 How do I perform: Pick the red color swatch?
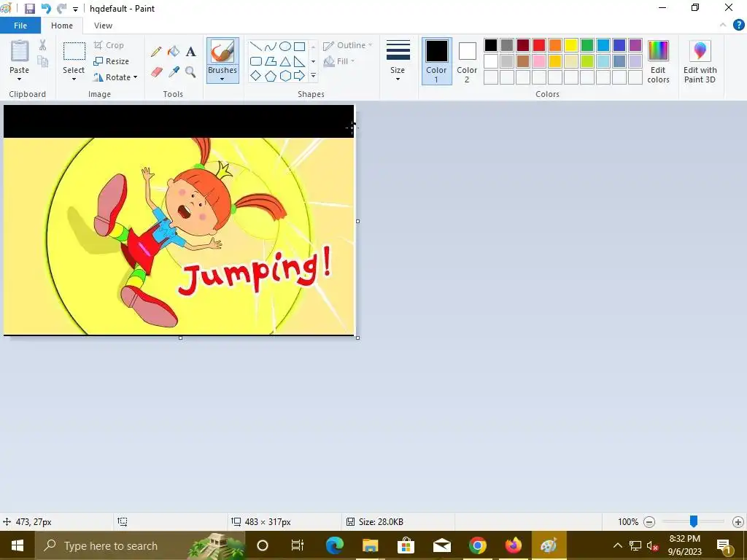pyautogui.click(x=539, y=45)
